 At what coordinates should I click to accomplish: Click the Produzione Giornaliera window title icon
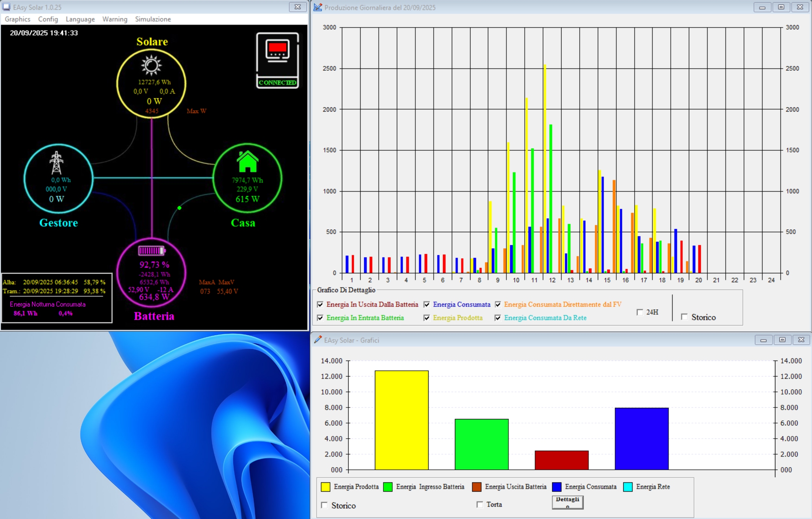click(318, 7)
